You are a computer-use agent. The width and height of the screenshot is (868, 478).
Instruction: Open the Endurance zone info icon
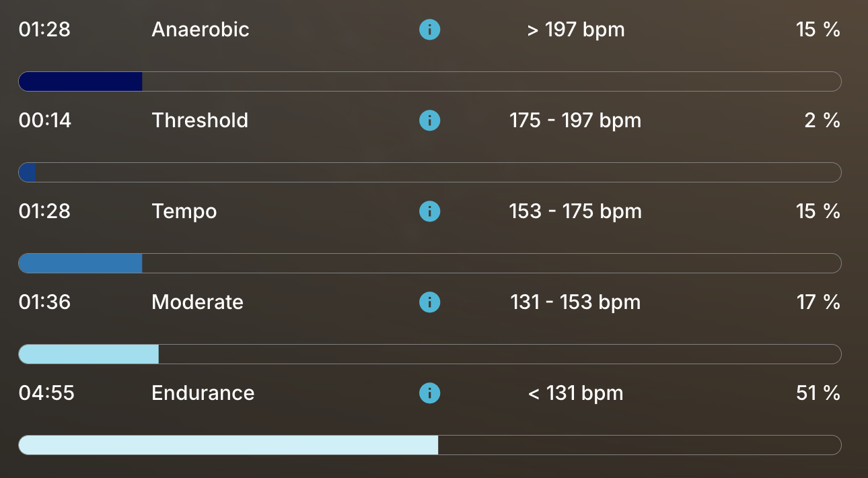429,393
